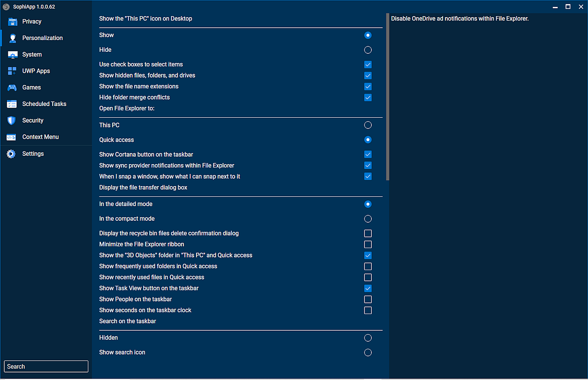This screenshot has width=588, height=380.
Task: Click the Scheduled Tasks icon
Action: (x=12, y=104)
